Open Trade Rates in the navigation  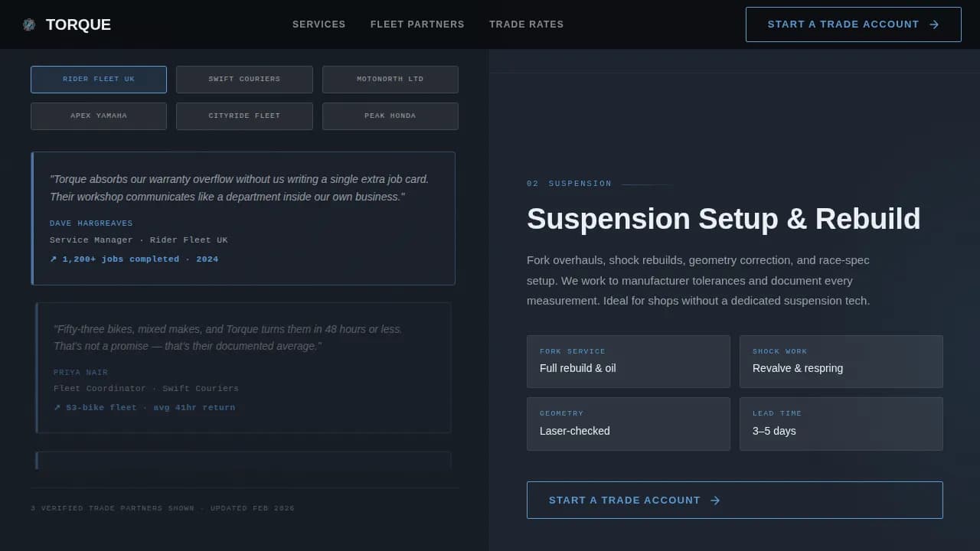point(526,24)
